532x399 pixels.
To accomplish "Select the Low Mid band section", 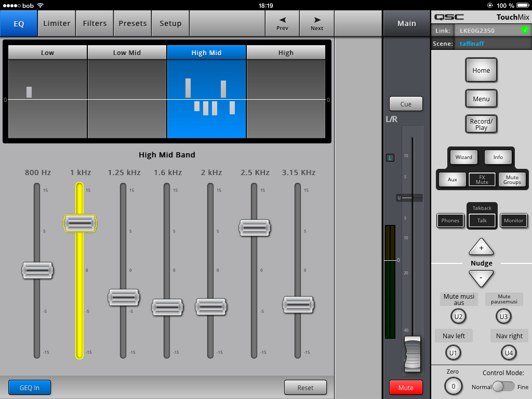I will pos(127,91).
